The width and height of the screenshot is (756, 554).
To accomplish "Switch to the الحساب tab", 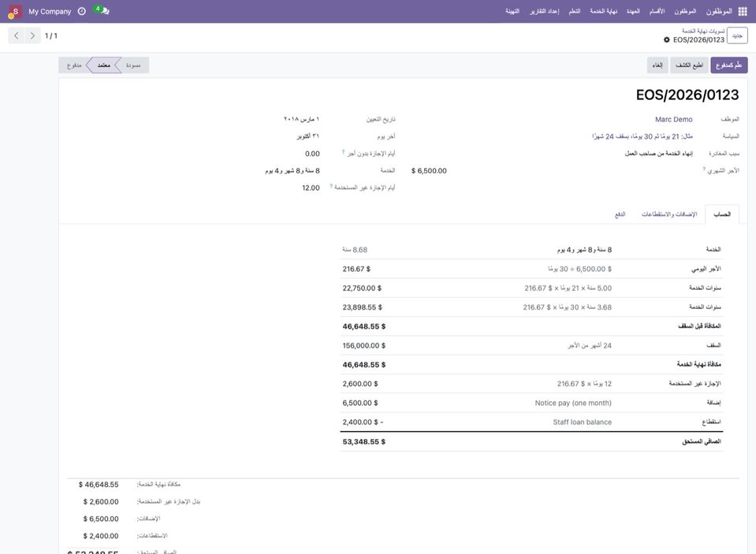I will (722, 214).
